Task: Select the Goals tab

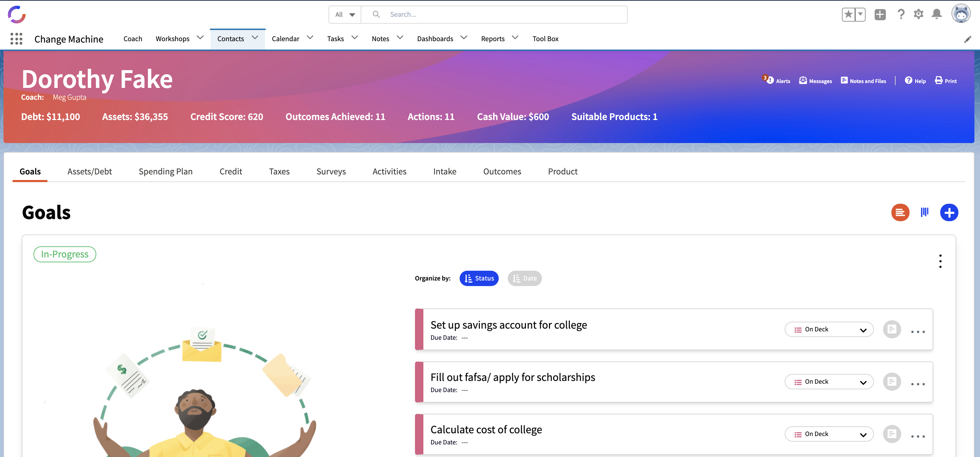Action: pos(30,171)
